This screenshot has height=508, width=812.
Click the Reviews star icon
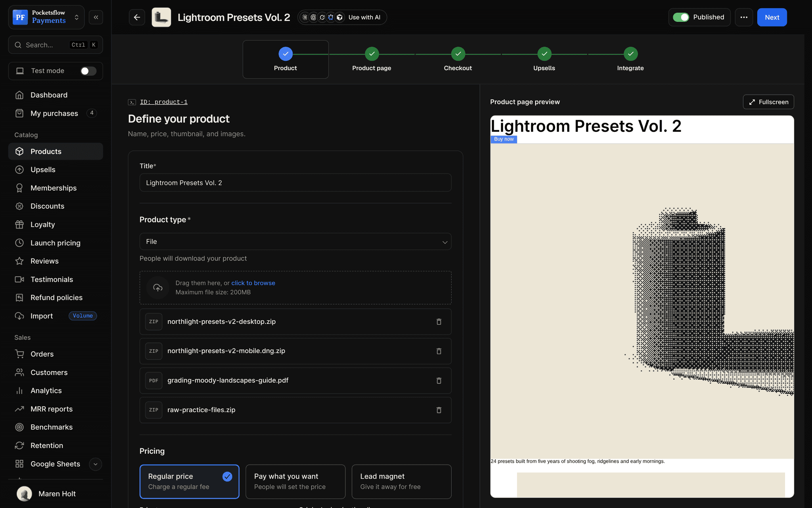tap(19, 261)
